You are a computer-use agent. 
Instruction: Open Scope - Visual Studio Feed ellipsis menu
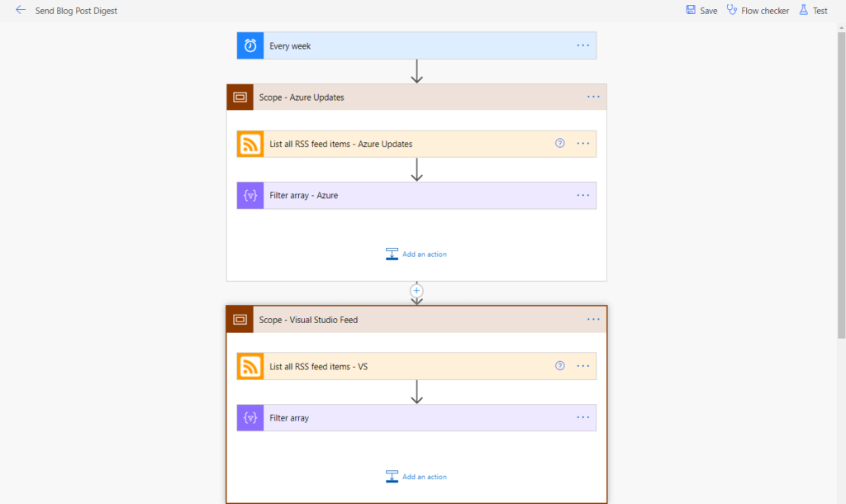point(593,319)
